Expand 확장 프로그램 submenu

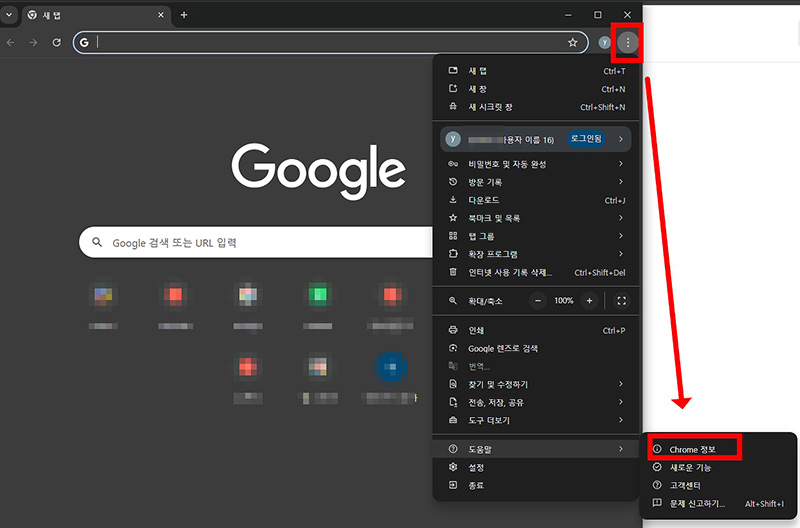click(x=536, y=254)
